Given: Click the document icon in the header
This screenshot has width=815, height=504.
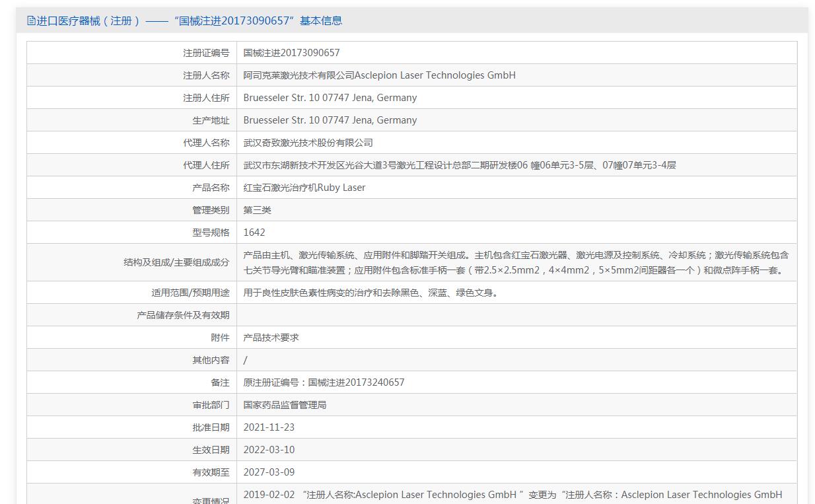Looking at the screenshot, I should pyautogui.click(x=31, y=20).
